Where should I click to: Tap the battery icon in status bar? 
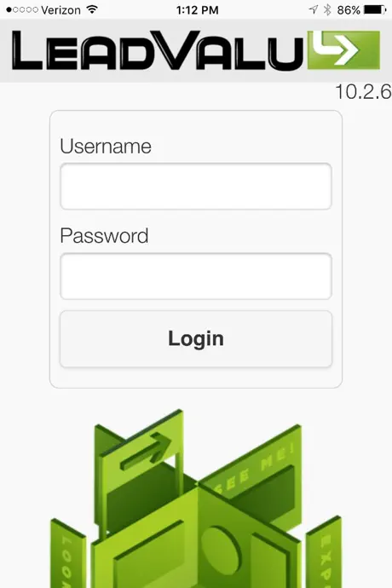point(375,9)
